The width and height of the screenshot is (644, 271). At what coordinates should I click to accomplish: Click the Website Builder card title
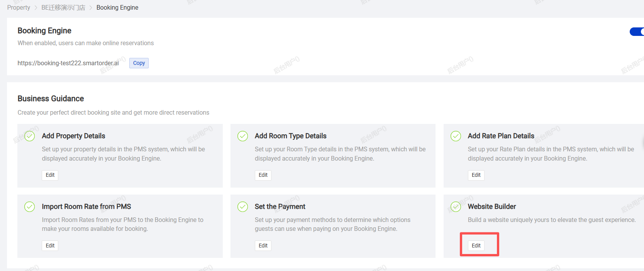click(x=492, y=207)
